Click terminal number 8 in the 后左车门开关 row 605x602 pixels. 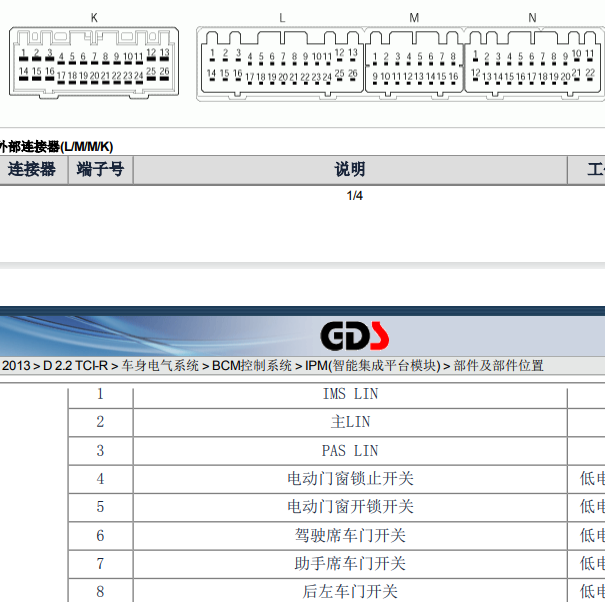point(100,591)
